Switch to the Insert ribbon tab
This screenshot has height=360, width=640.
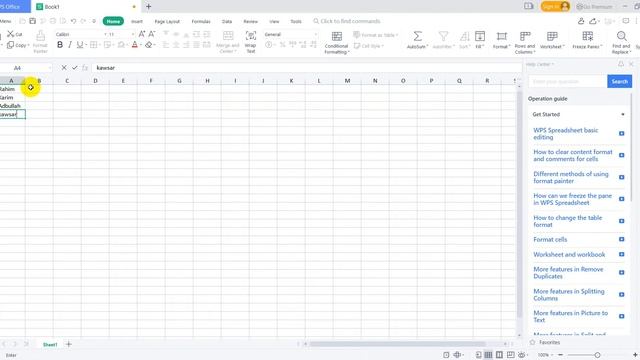[x=137, y=21]
